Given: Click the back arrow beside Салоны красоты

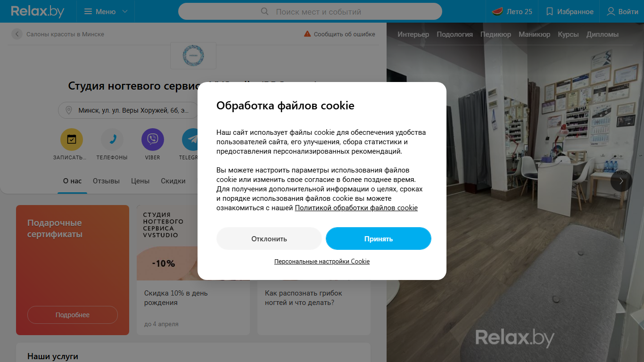Looking at the screenshot, I should point(17,34).
